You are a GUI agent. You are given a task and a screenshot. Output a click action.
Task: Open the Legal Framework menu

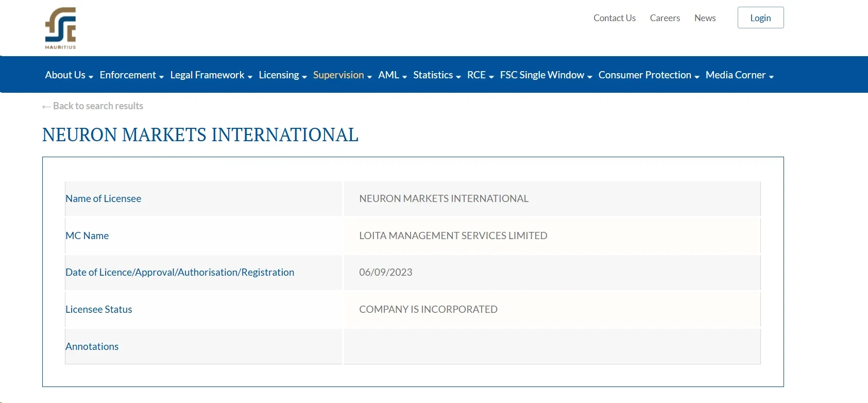pos(211,75)
